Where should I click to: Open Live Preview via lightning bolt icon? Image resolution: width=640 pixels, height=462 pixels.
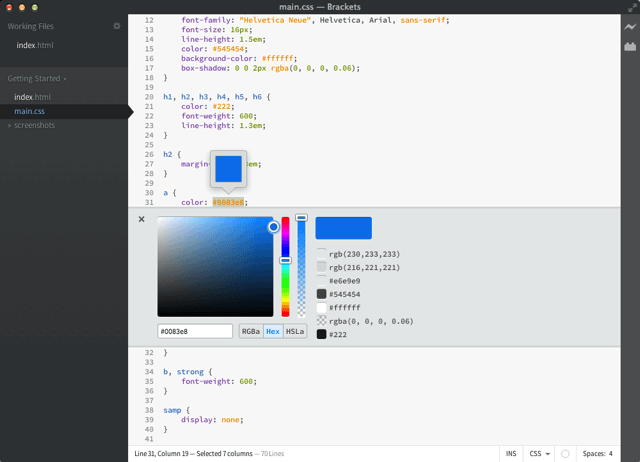coord(630,27)
